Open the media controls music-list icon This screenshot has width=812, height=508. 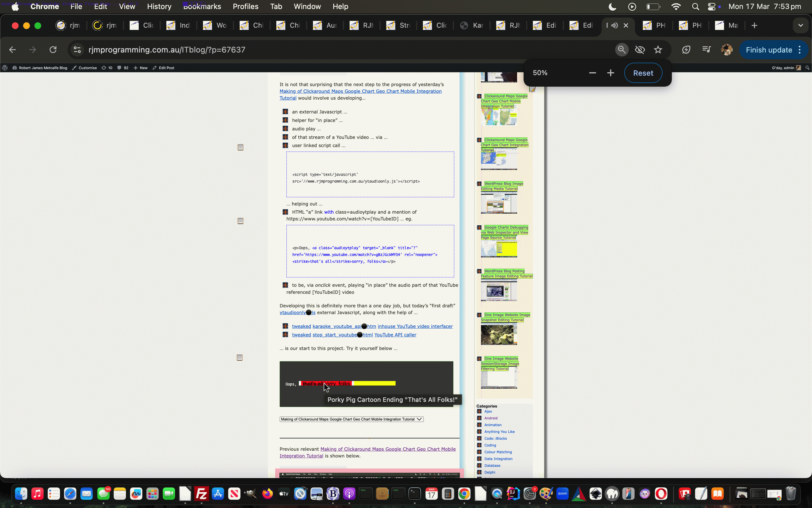tap(707, 50)
